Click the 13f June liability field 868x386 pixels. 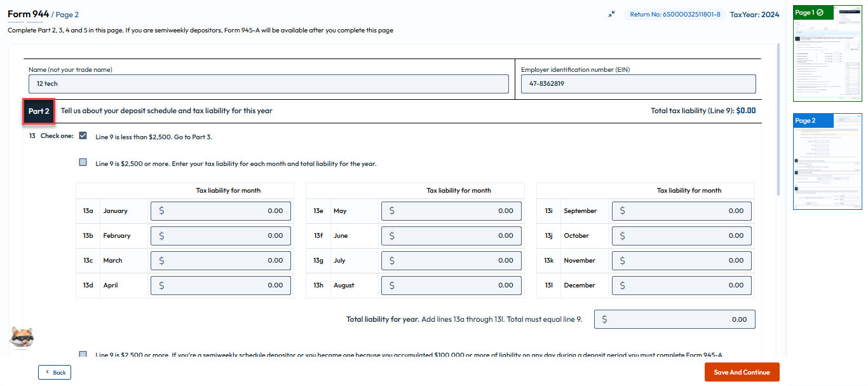(x=451, y=236)
